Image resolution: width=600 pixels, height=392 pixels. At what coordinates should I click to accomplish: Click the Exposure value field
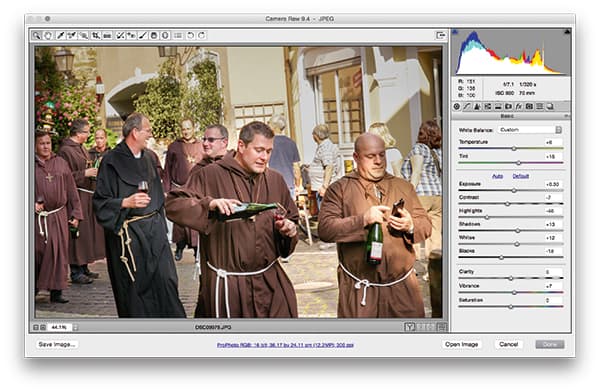pyautogui.click(x=553, y=184)
